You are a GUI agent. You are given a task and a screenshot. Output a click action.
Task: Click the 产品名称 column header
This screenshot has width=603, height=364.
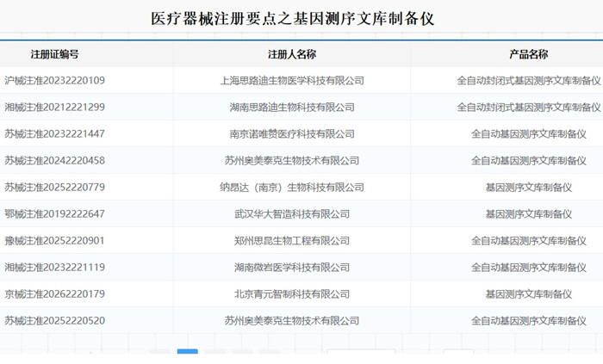(x=528, y=54)
